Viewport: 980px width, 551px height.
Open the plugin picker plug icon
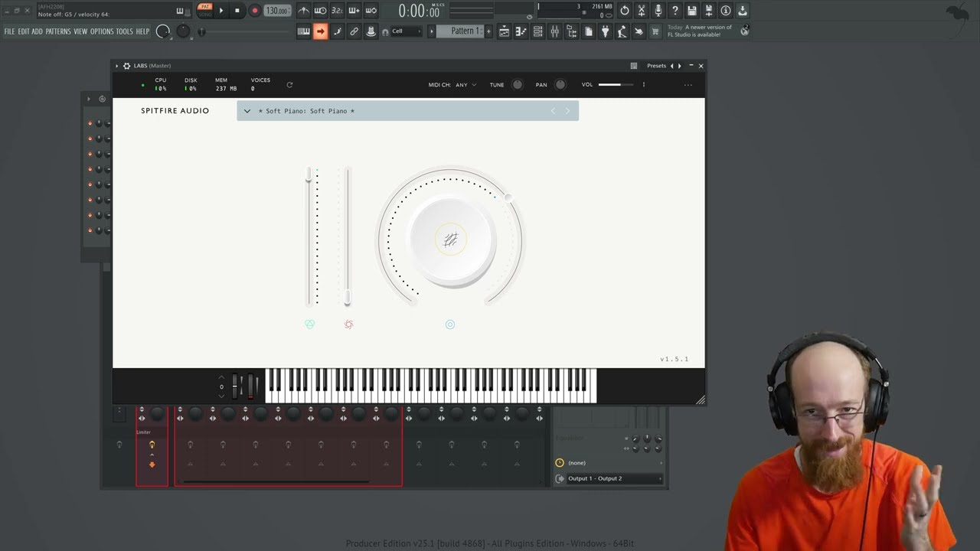[x=605, y=31]
